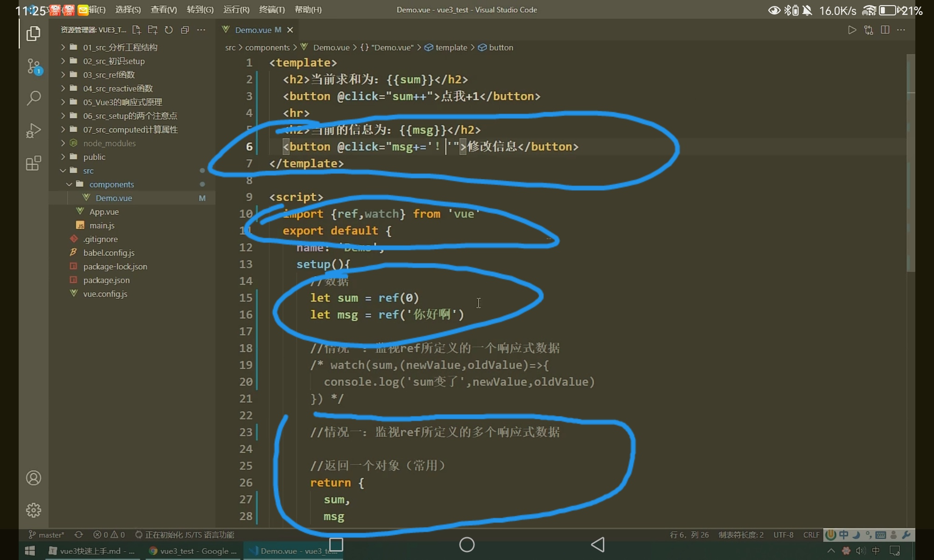Click the Split Editor icon
934x560 pixels.
tap(884, 30)
